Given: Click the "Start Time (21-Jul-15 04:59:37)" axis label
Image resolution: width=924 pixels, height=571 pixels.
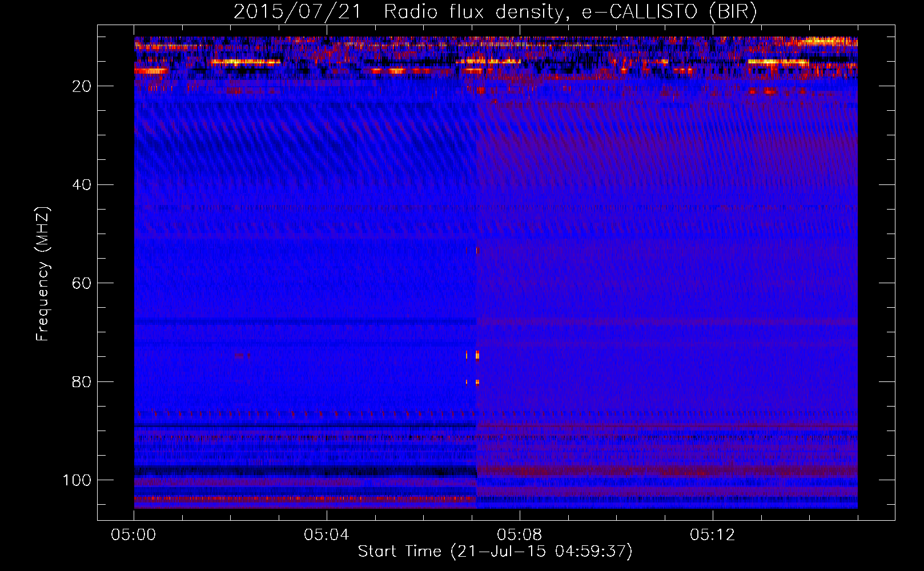Looking at the screenshot, I should pos(495,552).
